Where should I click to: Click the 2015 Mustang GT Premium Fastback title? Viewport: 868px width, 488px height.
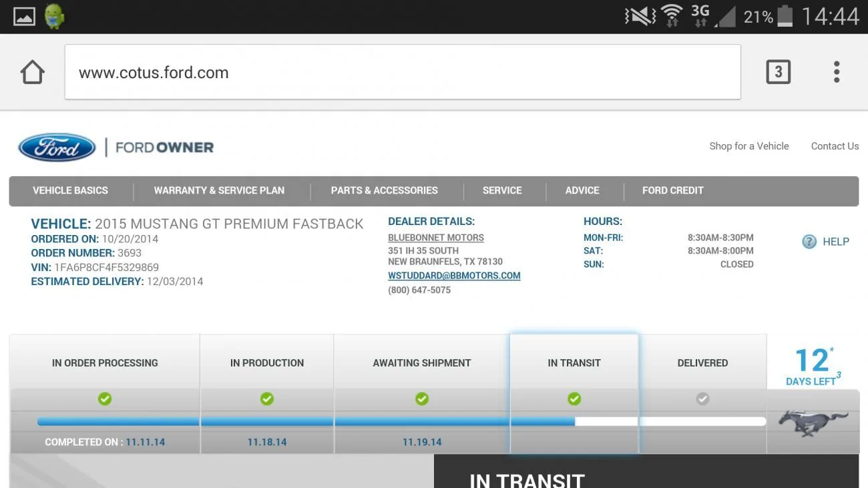click(229, 224)
